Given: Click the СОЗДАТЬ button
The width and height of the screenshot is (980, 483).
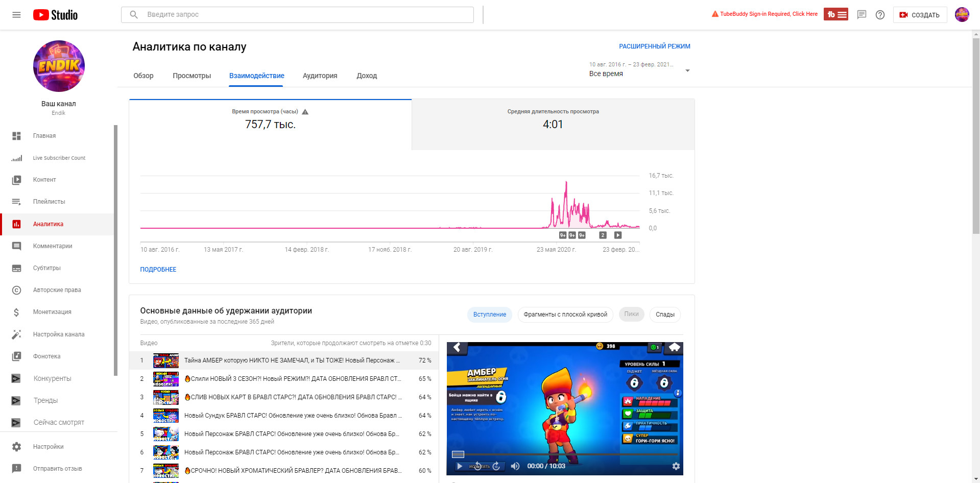Looking at the screenshot, I should 920,15.
